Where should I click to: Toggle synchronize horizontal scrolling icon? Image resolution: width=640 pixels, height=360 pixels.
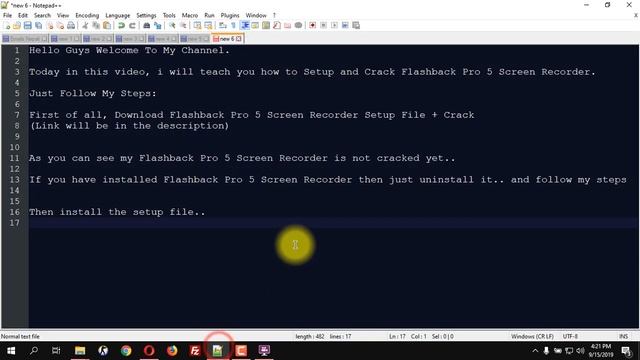click(x=208, y=26)
